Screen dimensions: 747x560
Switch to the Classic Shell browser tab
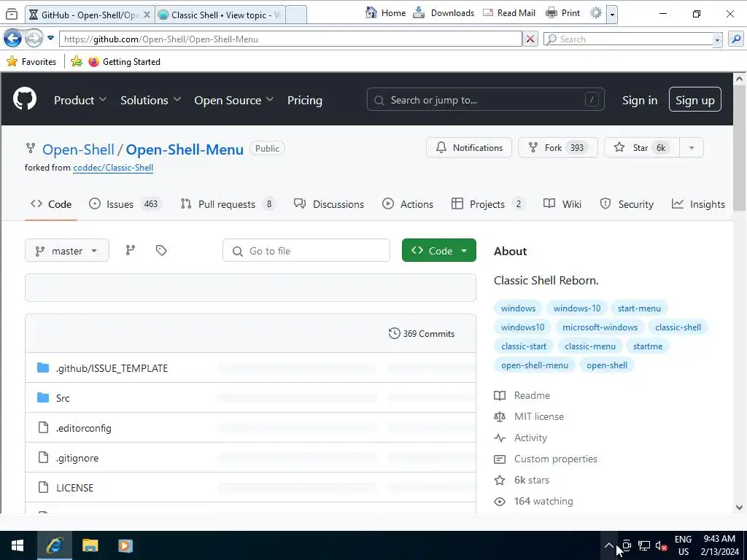(x=220, y=15)
